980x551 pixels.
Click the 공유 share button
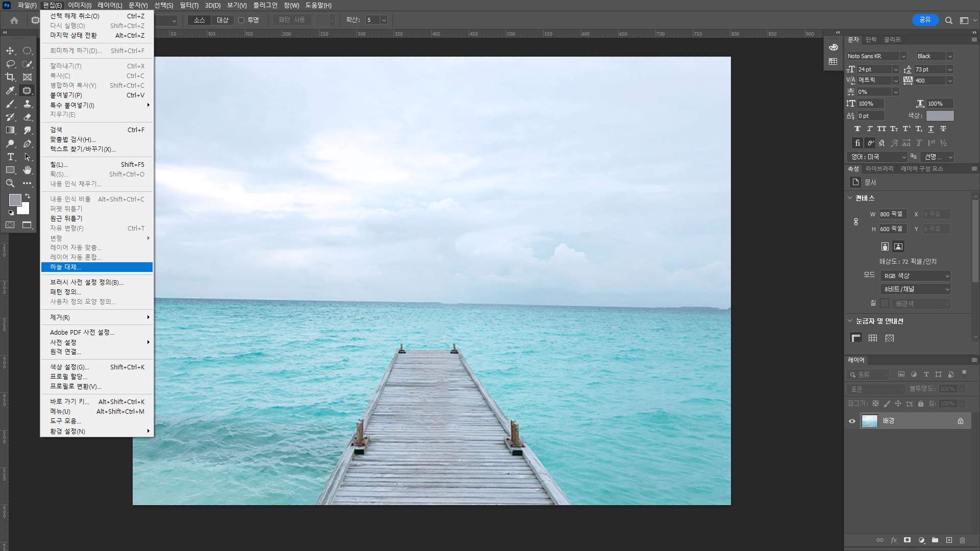925,20
